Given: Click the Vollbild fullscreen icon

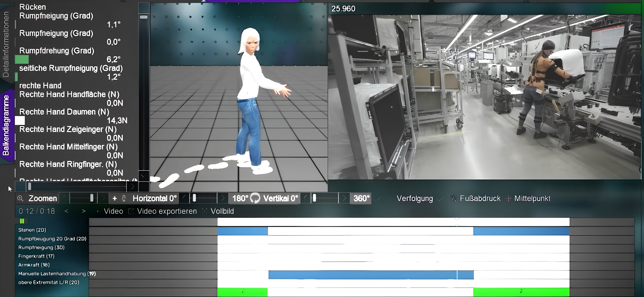Looking at the screenshot, I should coord(205,211).
